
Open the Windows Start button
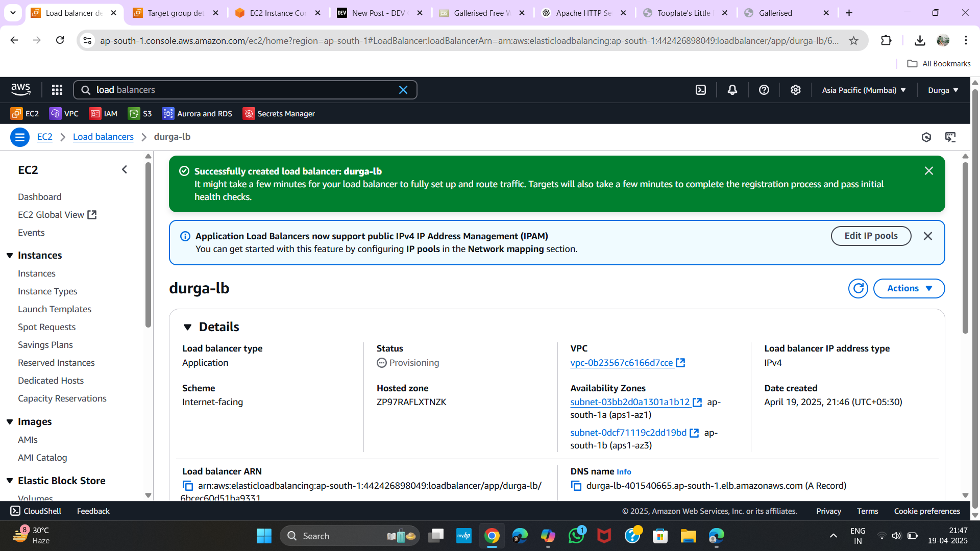point(264,536)
